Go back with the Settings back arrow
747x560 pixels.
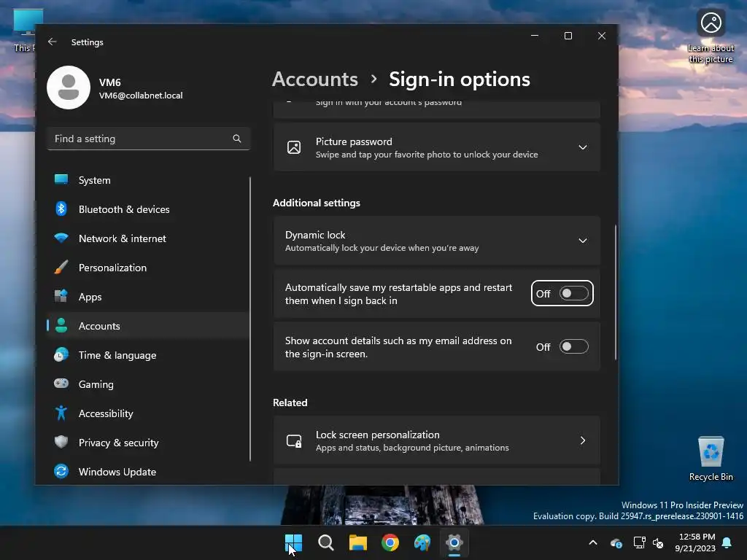point(53,42)
